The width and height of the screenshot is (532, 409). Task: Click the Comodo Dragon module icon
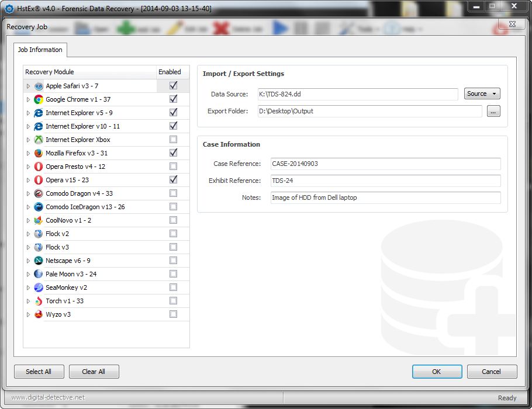(39, 193)
